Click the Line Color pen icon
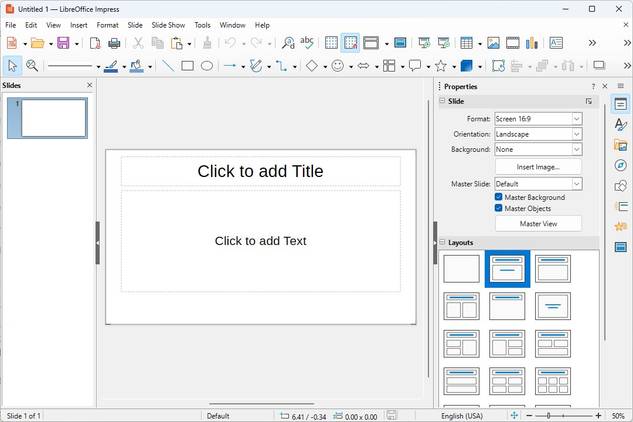Image resolution: width=633 pixels, height=422 pixels. pyautogui.click(x=111, y=66)
